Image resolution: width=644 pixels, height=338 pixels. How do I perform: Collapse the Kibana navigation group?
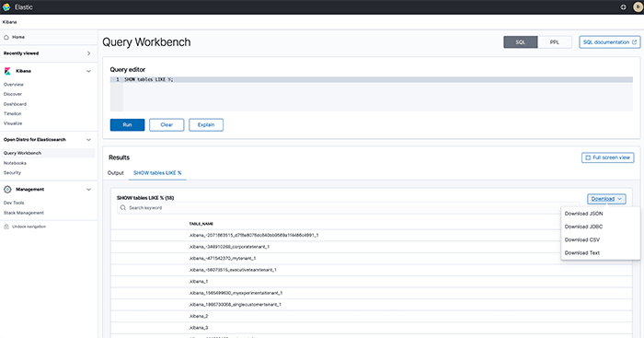coord(88,71)
